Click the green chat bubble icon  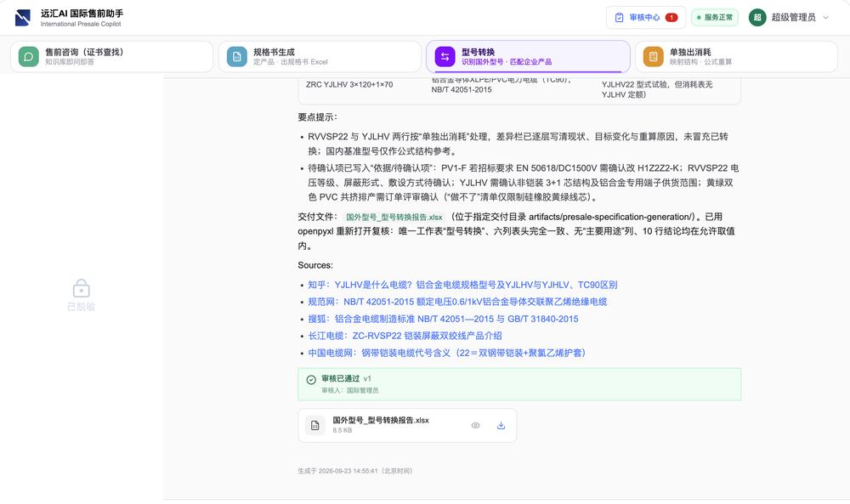tap(29, 56)
